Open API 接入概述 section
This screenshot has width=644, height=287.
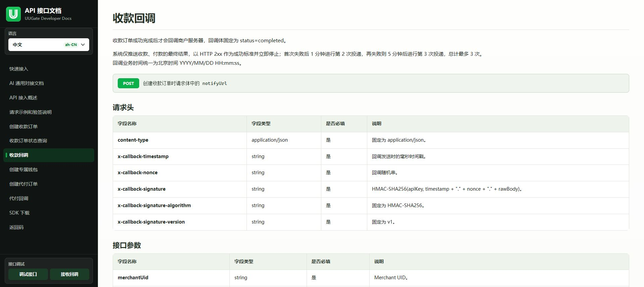[x=49, y=98]
